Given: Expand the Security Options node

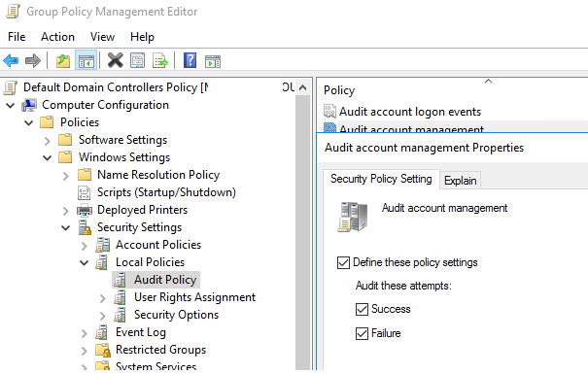Looking at the screenshot, I should 102,316.
